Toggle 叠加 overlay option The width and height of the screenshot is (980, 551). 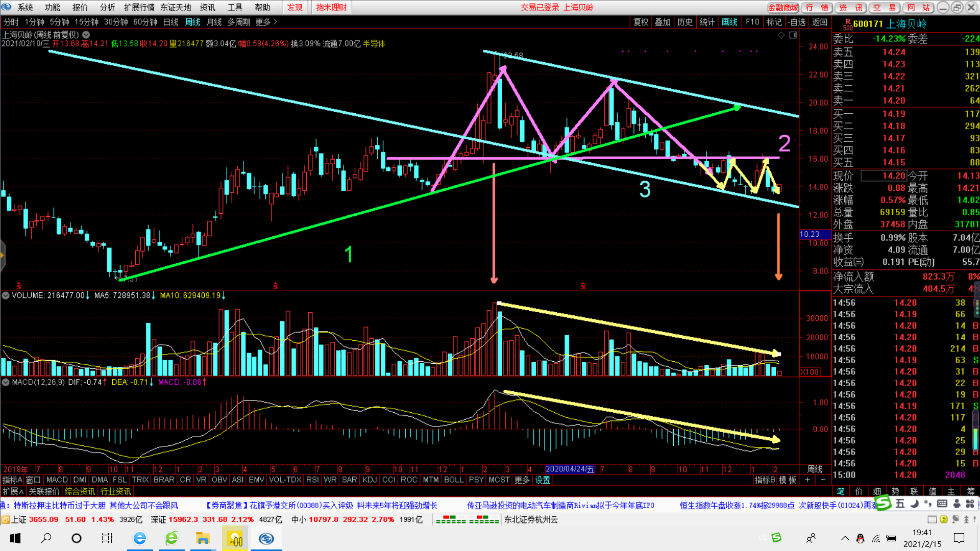(663, 22)
